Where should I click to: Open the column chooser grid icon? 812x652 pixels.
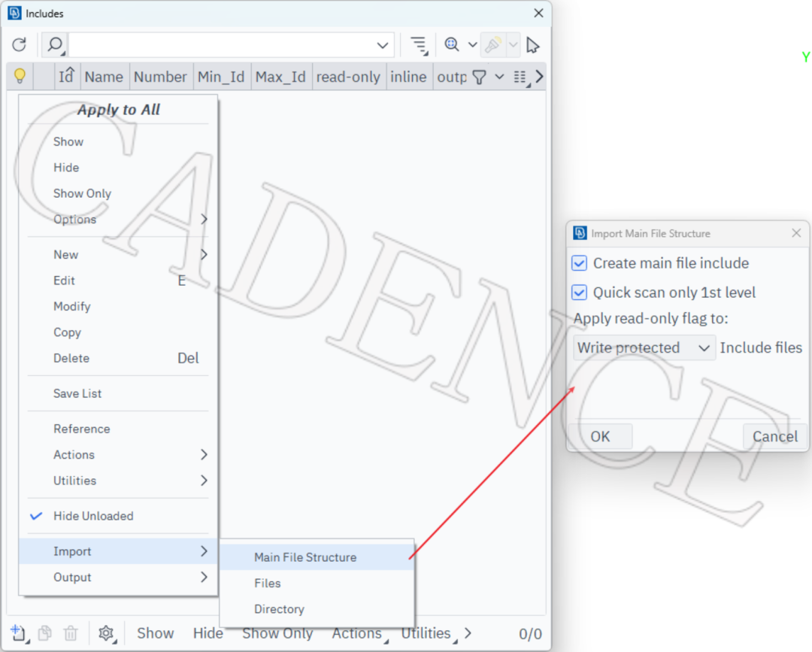coord(521,77)
